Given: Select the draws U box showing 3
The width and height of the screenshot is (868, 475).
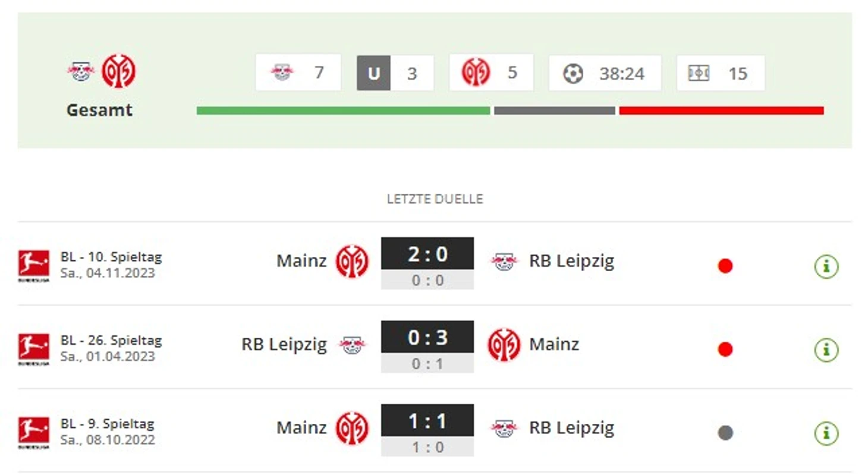Looking at the screenshot, I should [x=395, y=73].
